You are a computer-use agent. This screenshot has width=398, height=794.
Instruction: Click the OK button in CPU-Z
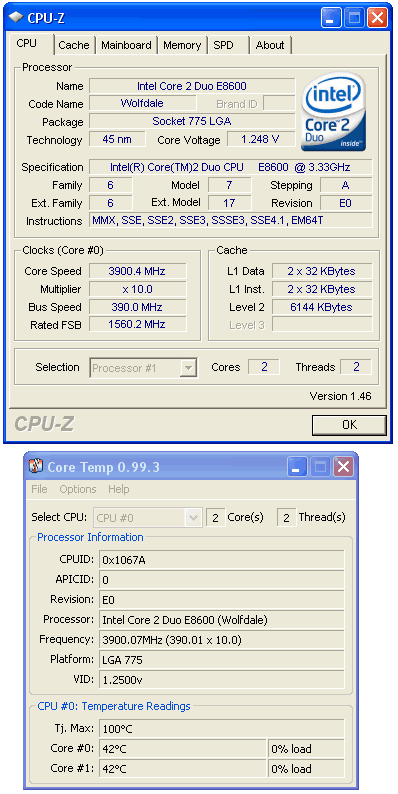(x=349, y=425)
